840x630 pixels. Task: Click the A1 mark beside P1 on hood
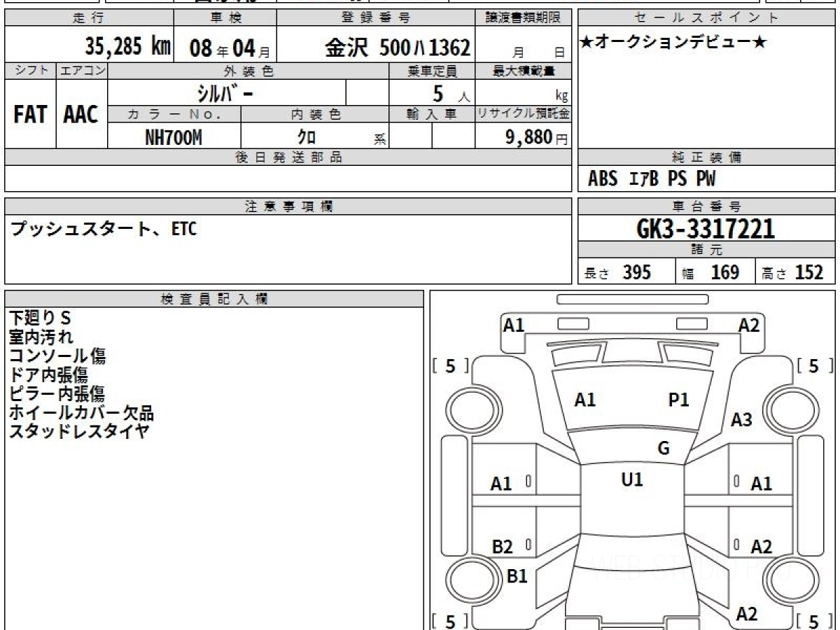[x=585, y=400]
